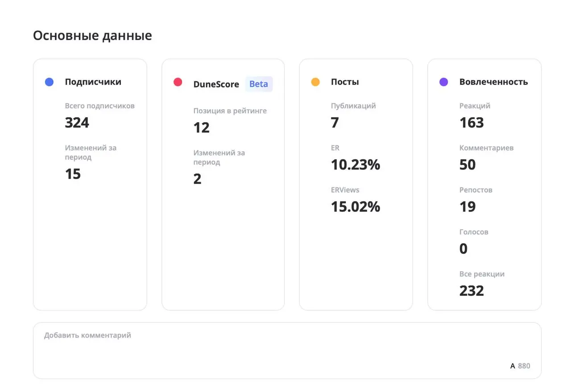Click the Подписчики card title
Screen dimensions: 571x392
[x=93, y=82]
